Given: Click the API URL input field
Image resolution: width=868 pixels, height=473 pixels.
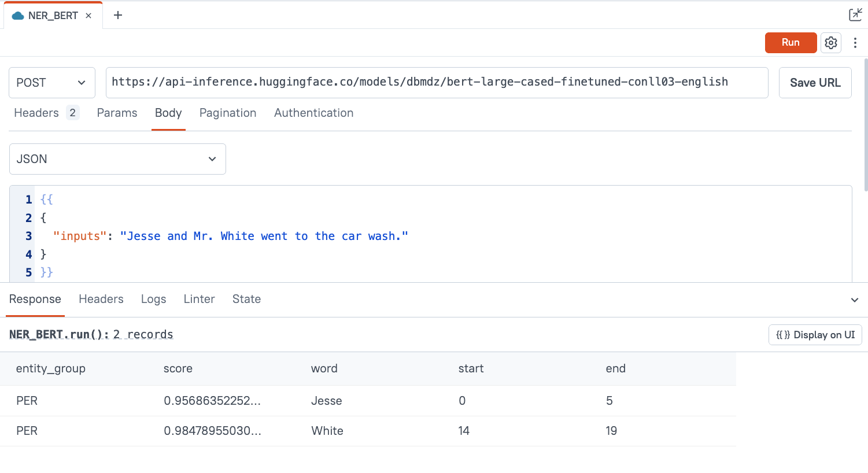Looking at the screenshot, I should [437, 83].
